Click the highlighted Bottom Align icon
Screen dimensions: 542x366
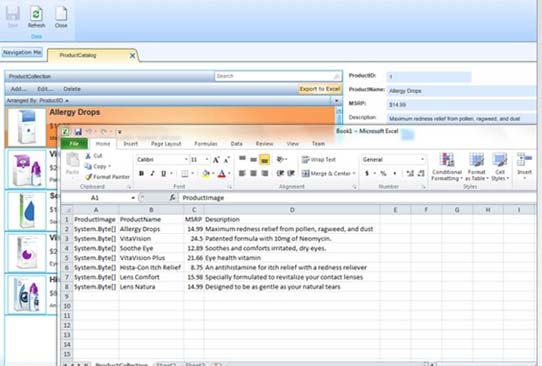pyautogui.click(x=264, y=159)
